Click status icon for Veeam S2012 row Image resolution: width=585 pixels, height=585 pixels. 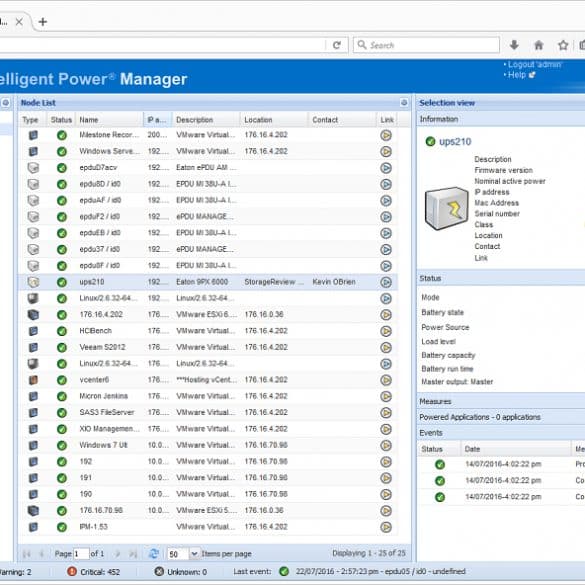62,347
